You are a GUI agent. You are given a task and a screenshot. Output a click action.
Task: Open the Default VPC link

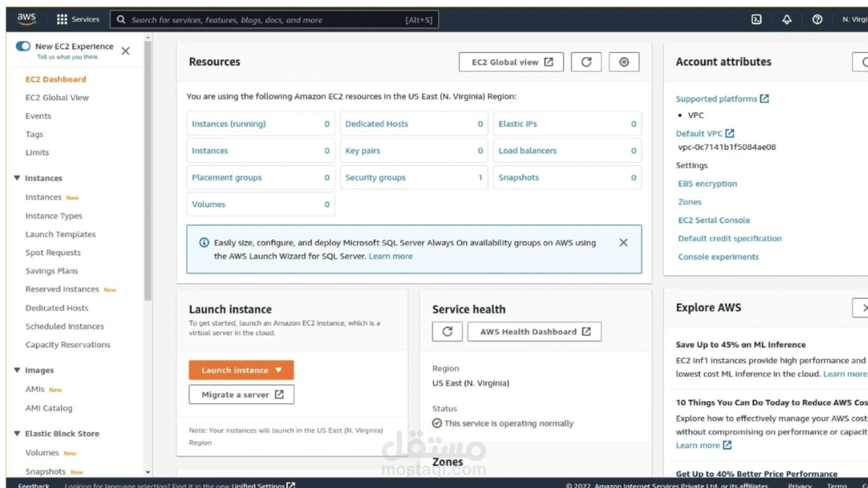click(705, 134)
